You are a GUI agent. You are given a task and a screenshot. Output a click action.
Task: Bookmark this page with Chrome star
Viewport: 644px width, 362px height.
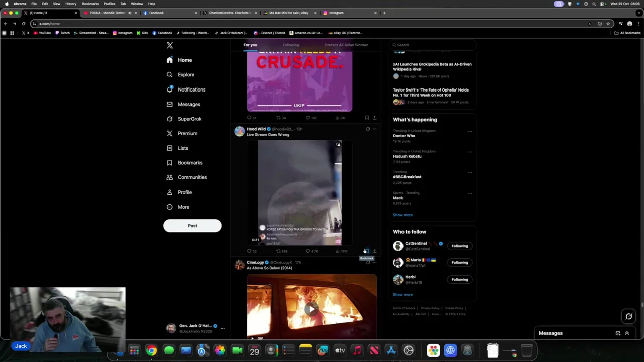[x=608, y=24]
